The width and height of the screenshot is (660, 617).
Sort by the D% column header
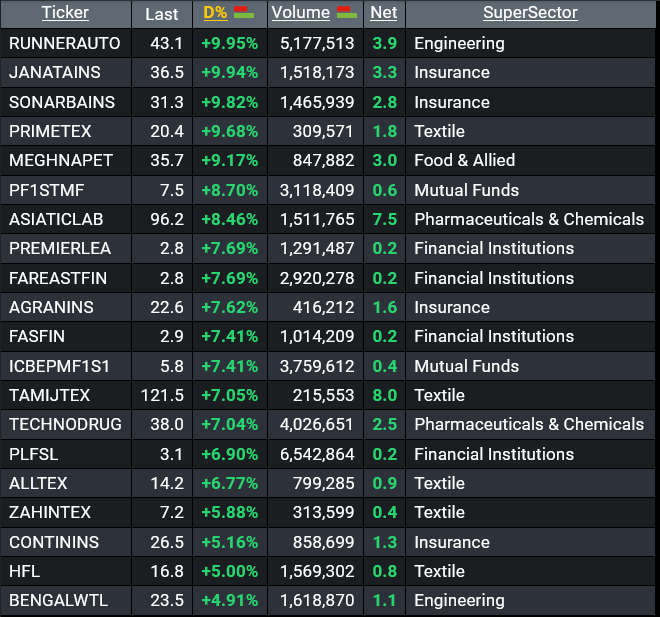(215, 13)
